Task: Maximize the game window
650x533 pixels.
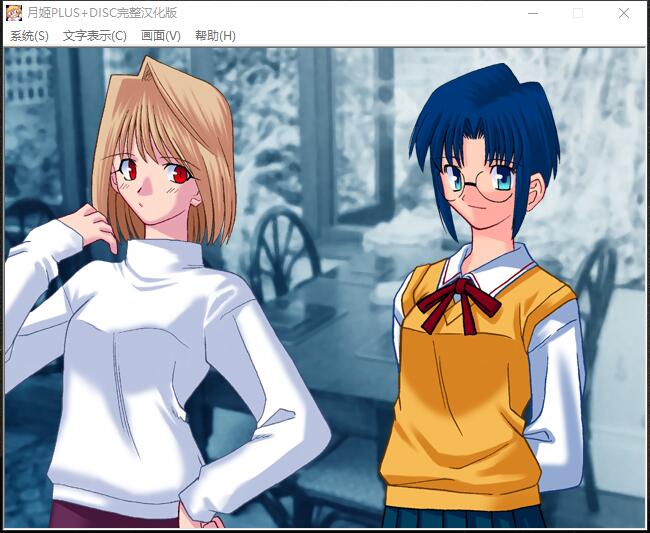Action: tap(577, 14)
